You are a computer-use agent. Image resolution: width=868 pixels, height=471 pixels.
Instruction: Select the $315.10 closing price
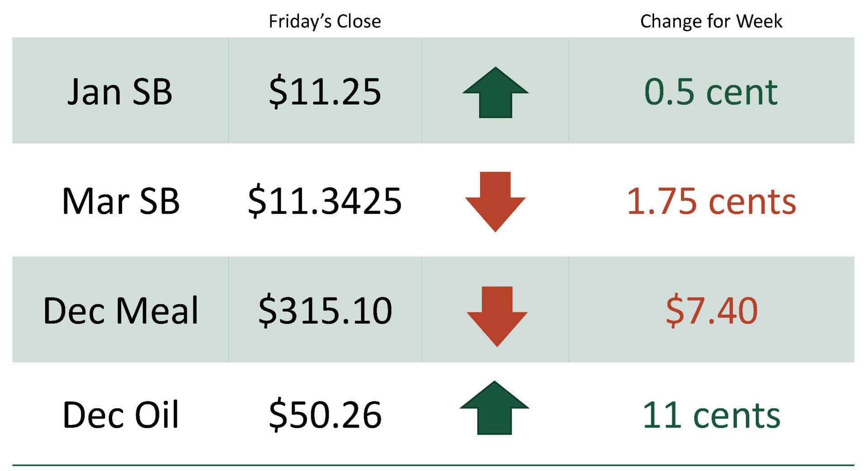pyautogui.click(x=325, y=311)
